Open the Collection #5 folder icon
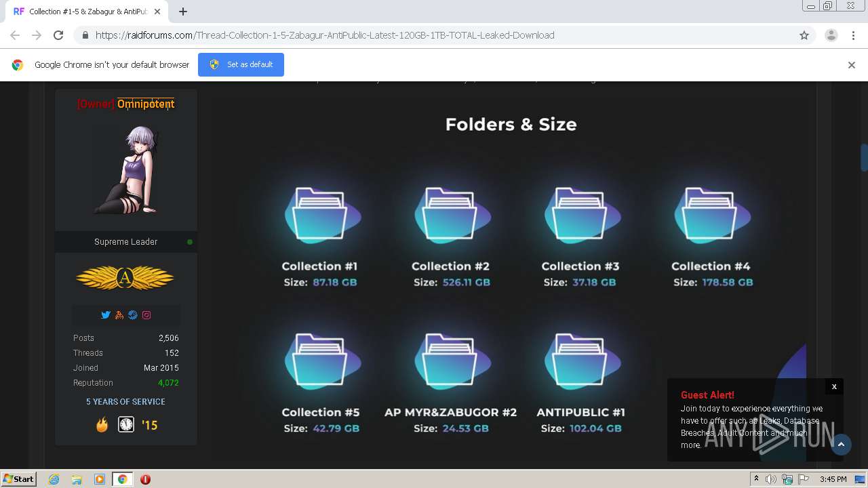 321,360
